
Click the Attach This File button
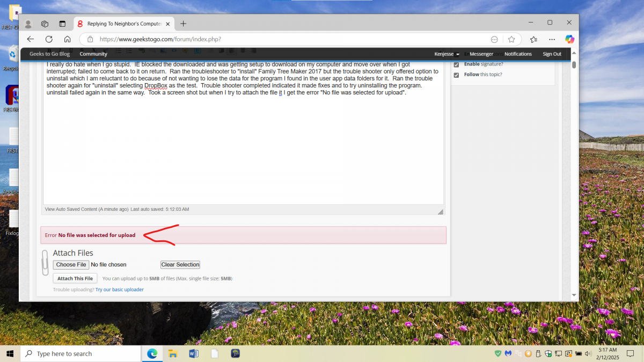[75, 278]
